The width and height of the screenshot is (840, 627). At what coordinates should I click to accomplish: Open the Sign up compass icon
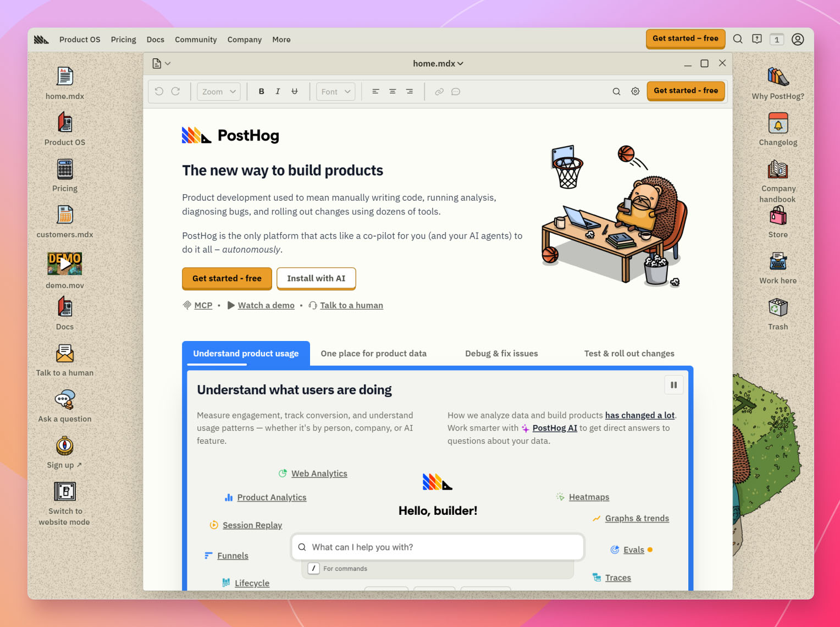[x=65, y=446]
